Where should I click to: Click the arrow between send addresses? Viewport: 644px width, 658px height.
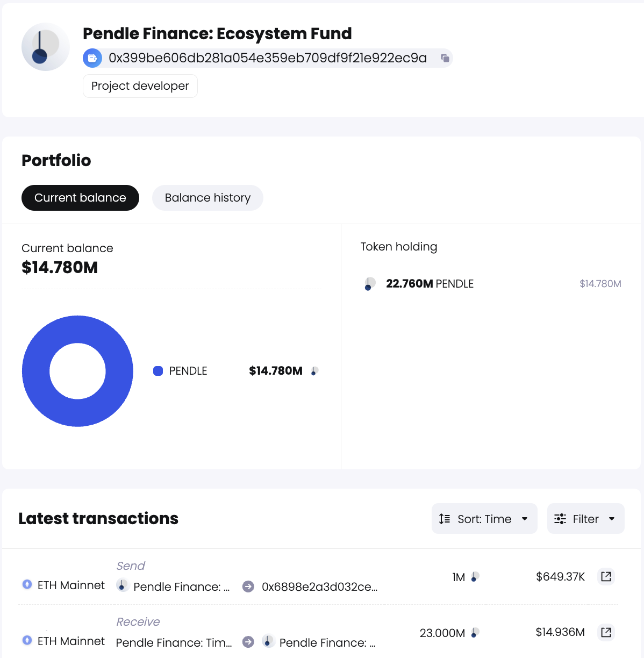[247, 587]
